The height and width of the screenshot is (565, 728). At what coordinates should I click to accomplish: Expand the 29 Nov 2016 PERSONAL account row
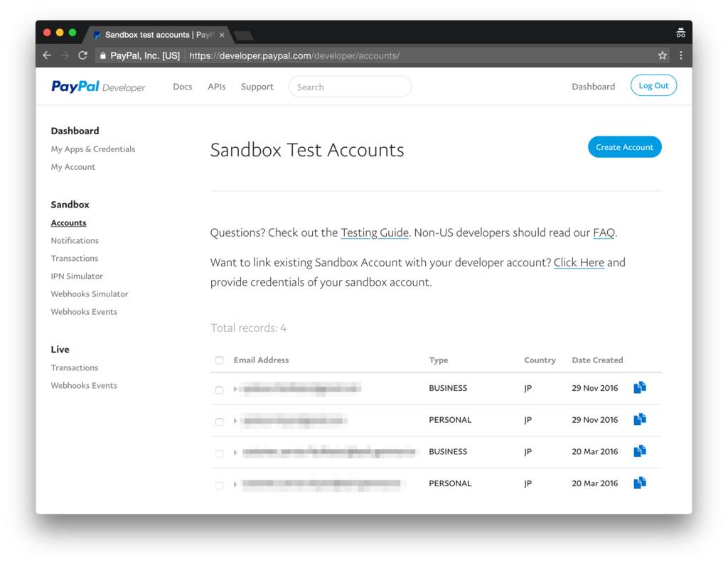[x=235, y=421]
